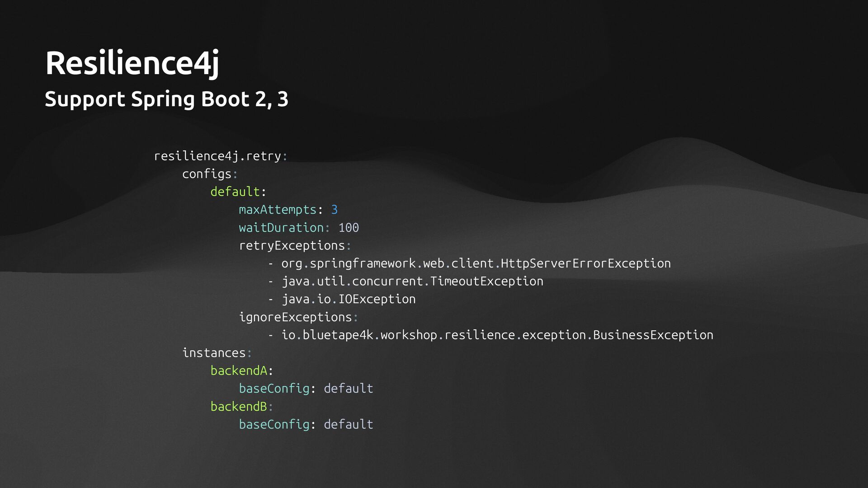This screenshot has height=488, width=868.
Task: Click the default value under backendB
Action: pyautogui.click(x=349, y=425)
